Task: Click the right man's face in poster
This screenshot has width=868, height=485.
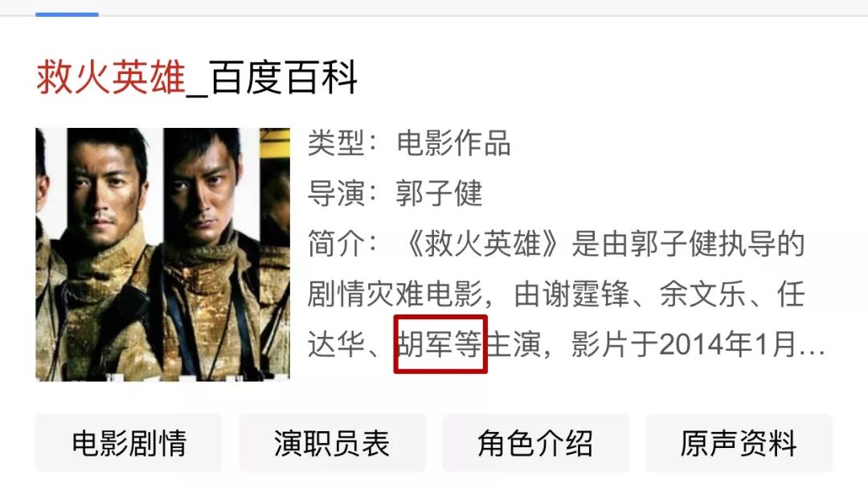Action: pyautogui.click(x=206, y=187)
